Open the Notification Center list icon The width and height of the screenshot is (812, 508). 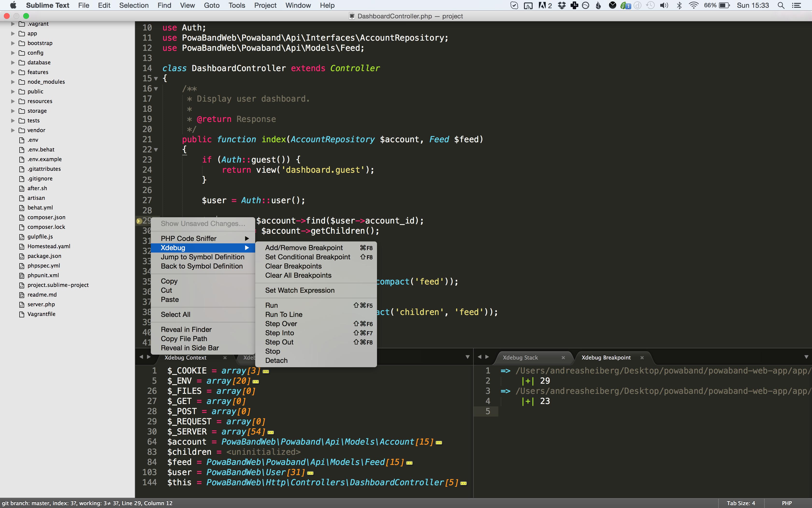point(797,5)
